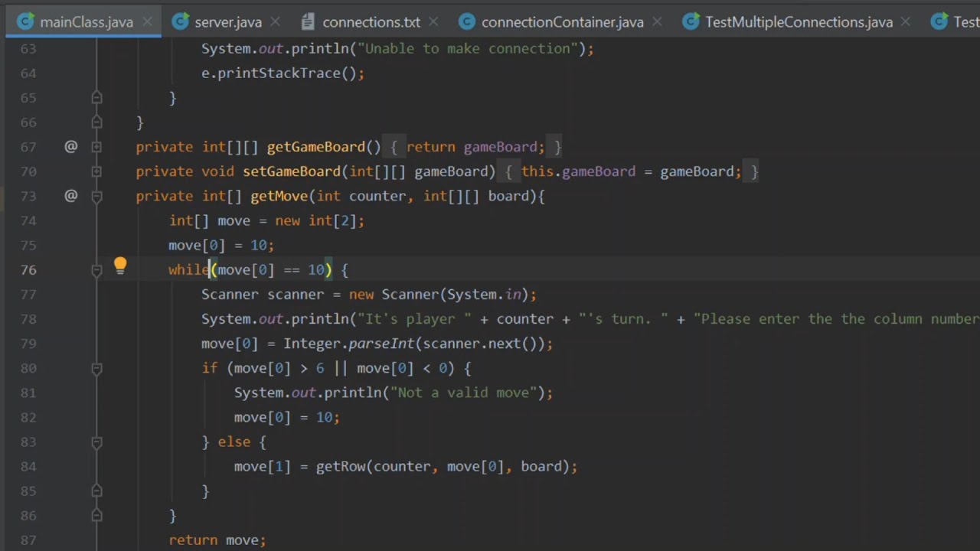
Task: Close the connections.txt tab
Action: pyautogui.click(x=434, y=22)
